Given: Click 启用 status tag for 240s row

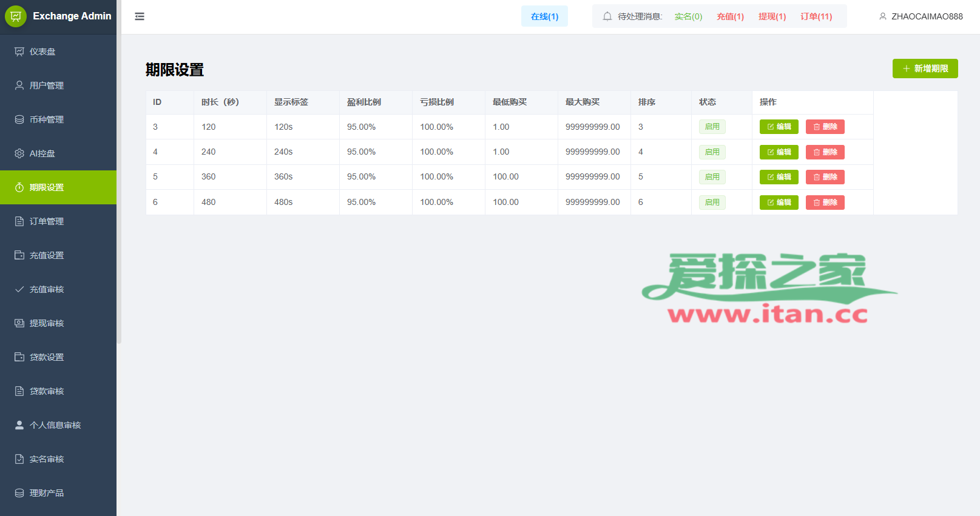Looking at the screenshot, I should click(x=712, y=152).
